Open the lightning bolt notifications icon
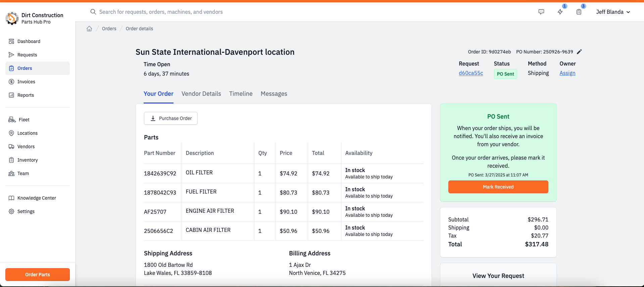The width and height of the screenshot is (644, 287). 560,12
